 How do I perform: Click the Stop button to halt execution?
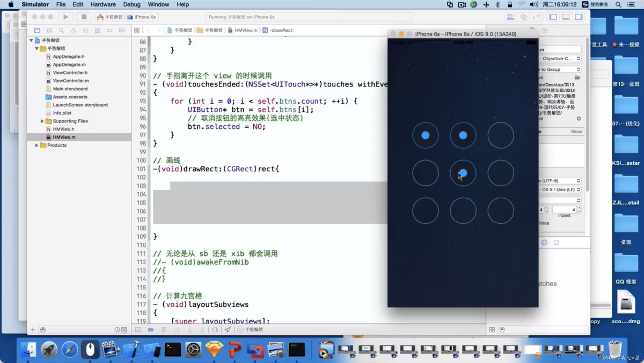(x=83, y=17)
